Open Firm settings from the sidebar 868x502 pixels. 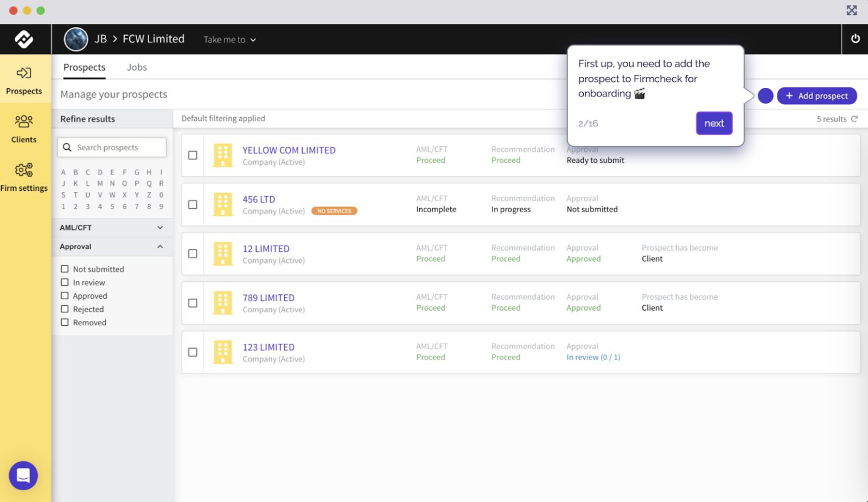coord(24,177)
